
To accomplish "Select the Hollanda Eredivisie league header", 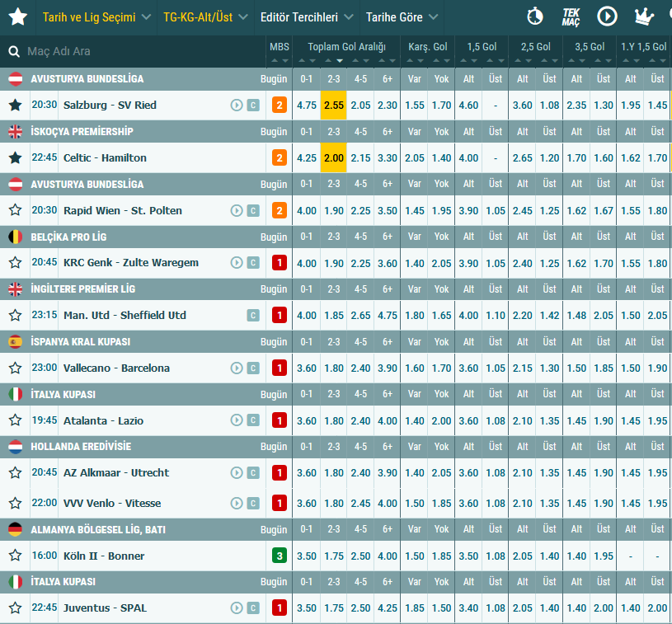I will coord(81,447).
